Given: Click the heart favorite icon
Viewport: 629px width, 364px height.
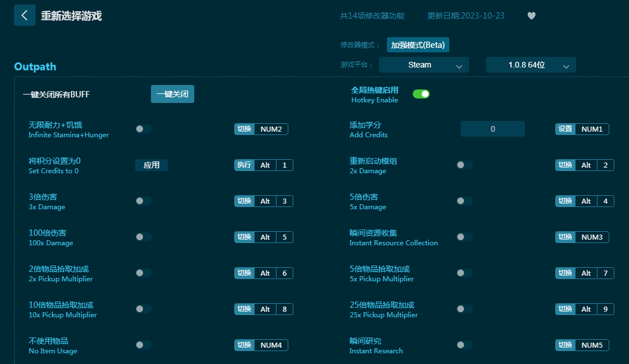Looking at the screenshot, I should point(531,16).
